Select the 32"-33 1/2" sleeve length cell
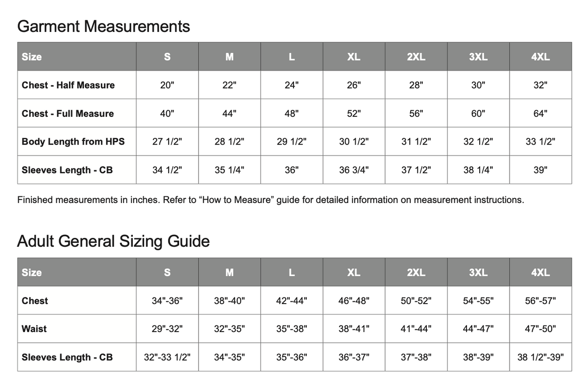 click(x=167, y=358)
